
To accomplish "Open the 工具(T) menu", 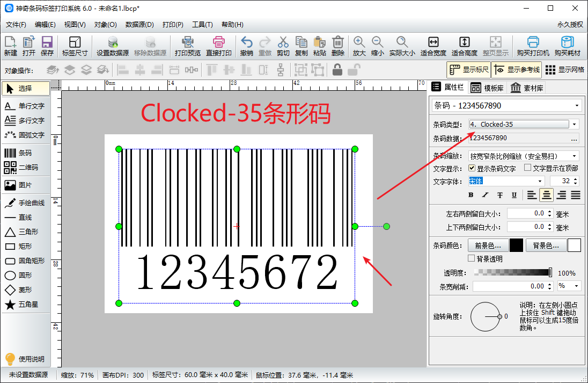I will tap(202, 24).
